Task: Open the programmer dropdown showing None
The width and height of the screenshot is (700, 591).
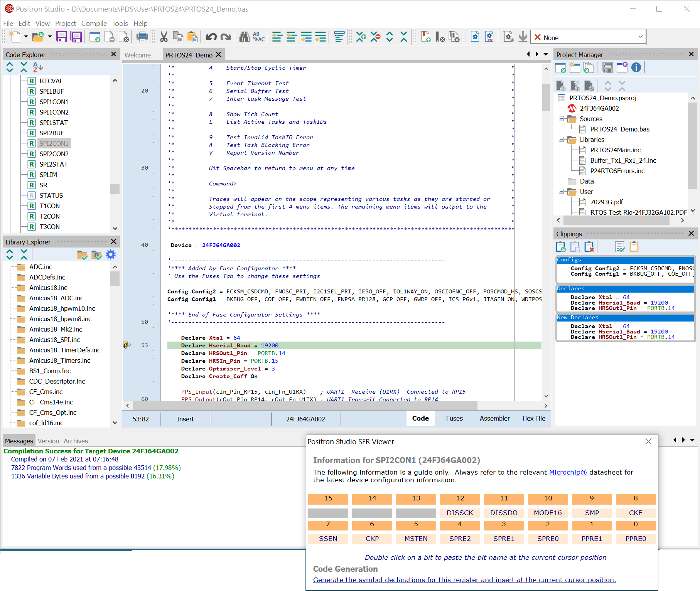Action: 641,37
